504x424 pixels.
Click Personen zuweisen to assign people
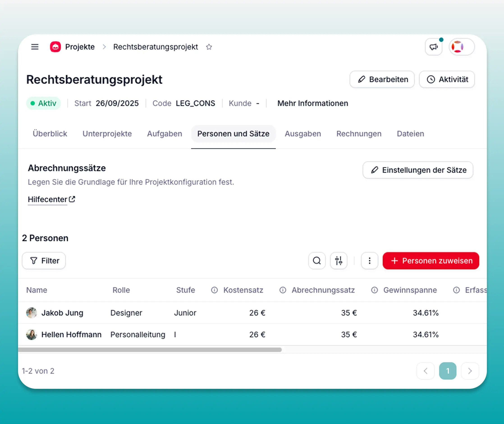[x=431, y=260]
